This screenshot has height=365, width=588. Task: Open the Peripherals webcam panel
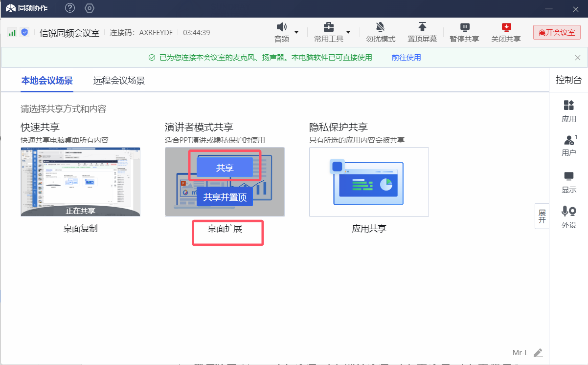tap(569, 216)
